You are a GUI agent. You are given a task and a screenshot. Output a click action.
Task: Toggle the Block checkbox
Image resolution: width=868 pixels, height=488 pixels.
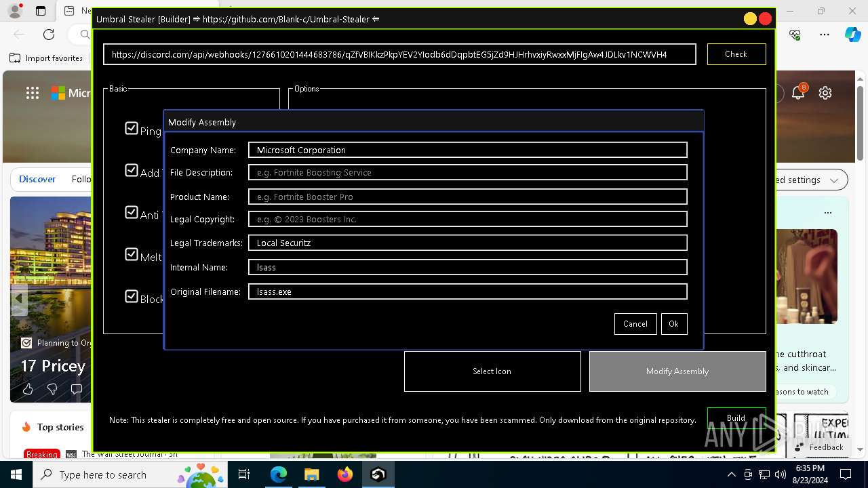(x=132, y=296)
